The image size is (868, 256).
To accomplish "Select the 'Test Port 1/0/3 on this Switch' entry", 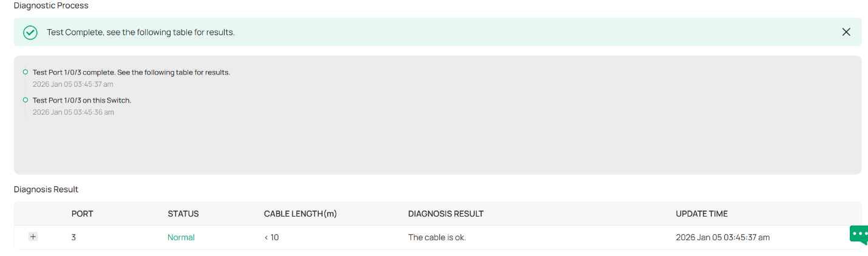I will [82, 100].
